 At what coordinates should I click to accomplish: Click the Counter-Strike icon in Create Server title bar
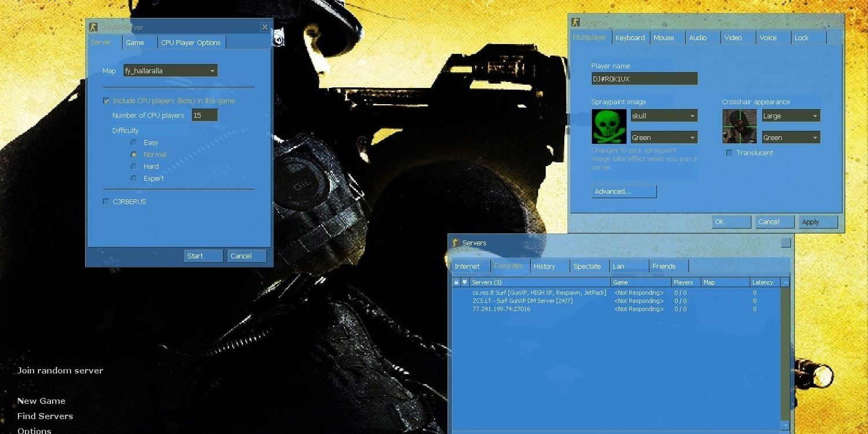pos(93,27)
